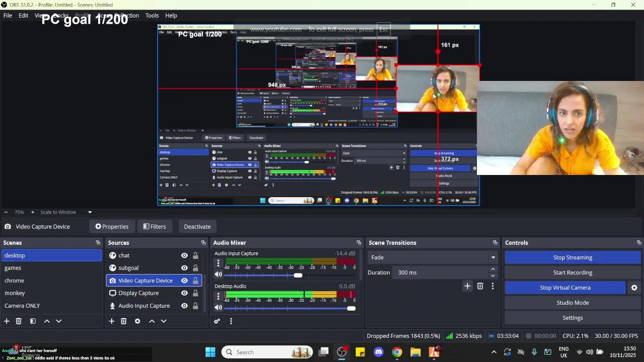
Task: Toggle lock on chat source
Action: click(x=195, y=255)
